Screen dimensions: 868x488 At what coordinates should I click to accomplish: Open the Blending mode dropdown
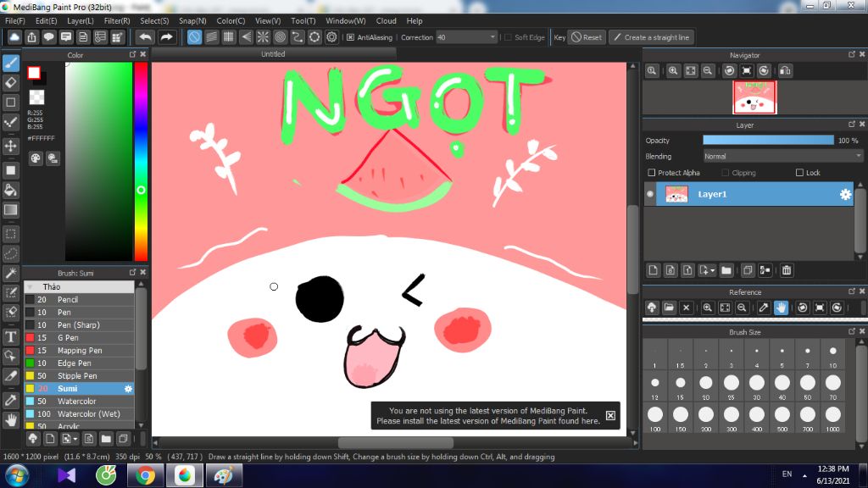coord(782,157)
